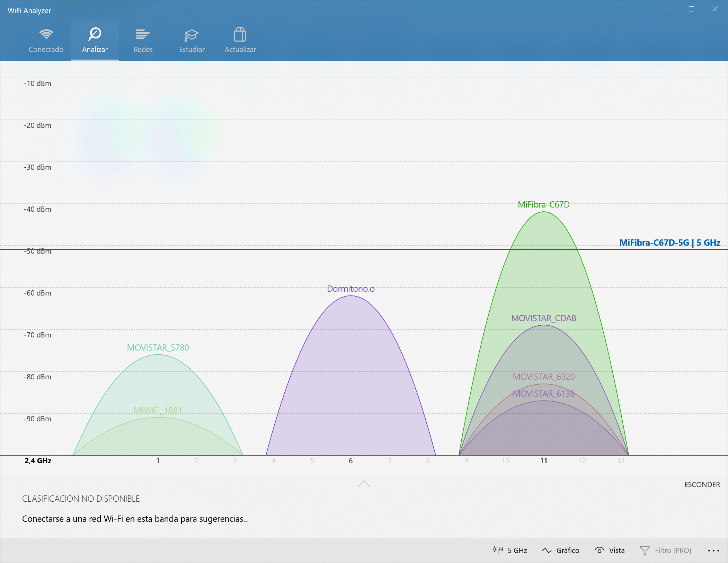
Task: Click the MiFibra-C67D-5G | 5 GHz label
Action: [669, 243]
